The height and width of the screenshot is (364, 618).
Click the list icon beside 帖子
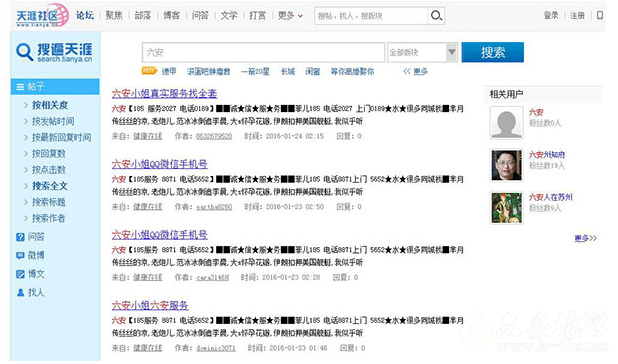pos(20,87)
